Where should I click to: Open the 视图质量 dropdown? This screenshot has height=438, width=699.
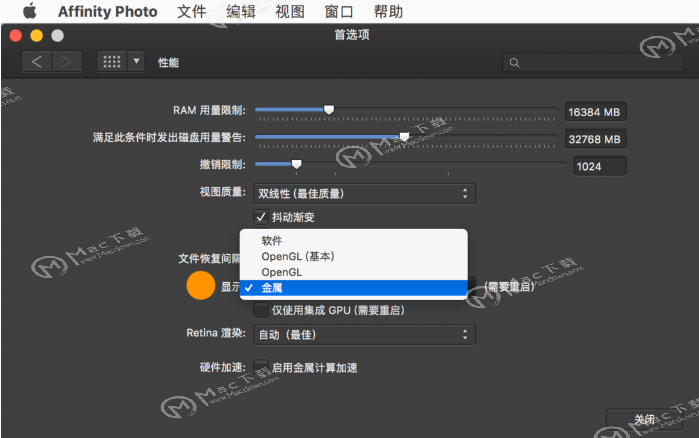click(x=364, y=194)
